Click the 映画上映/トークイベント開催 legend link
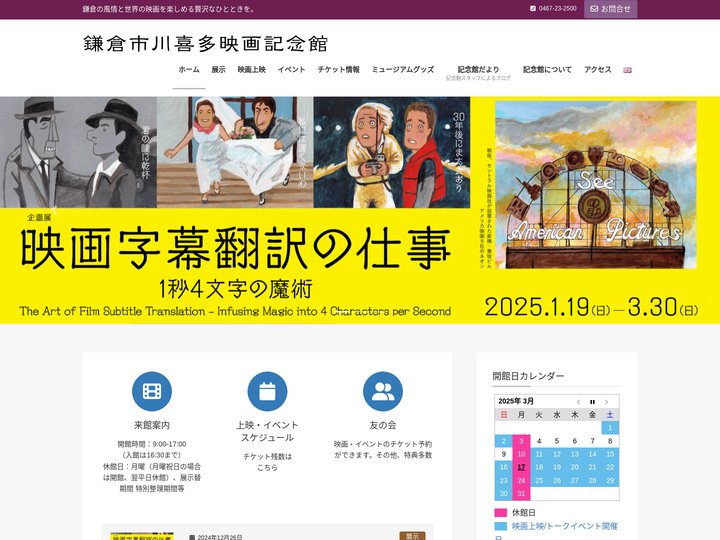Image resolution: width=720 pixels, height=540 pixels. tap(565, 526)
